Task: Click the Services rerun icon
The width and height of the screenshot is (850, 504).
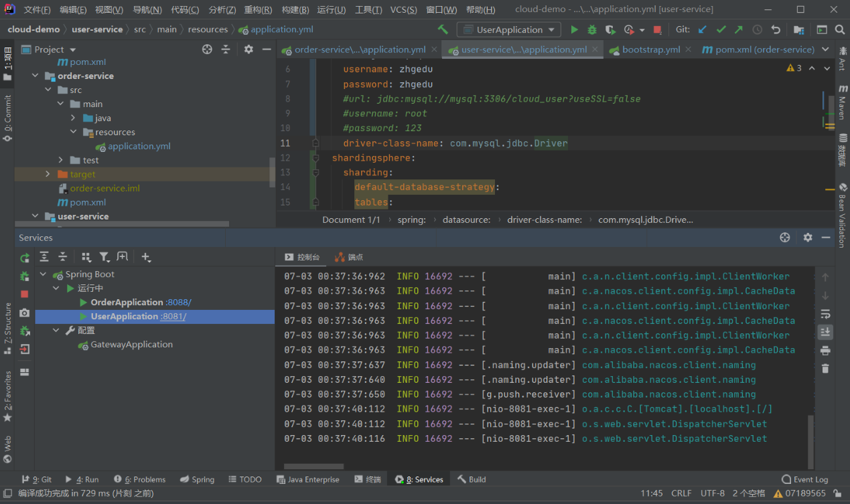Action: pos(25,258)
